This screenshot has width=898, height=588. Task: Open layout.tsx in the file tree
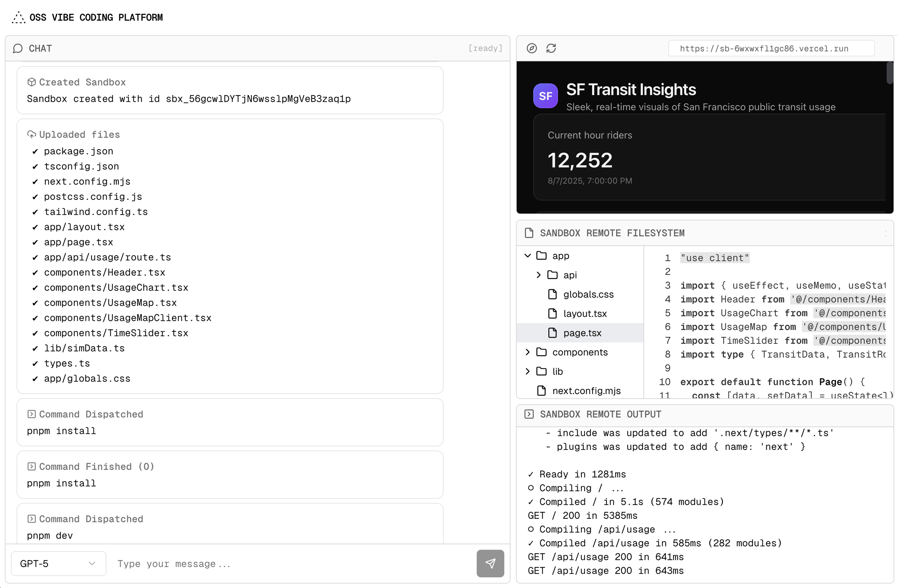pyautogui.click(x=585, y=313)
